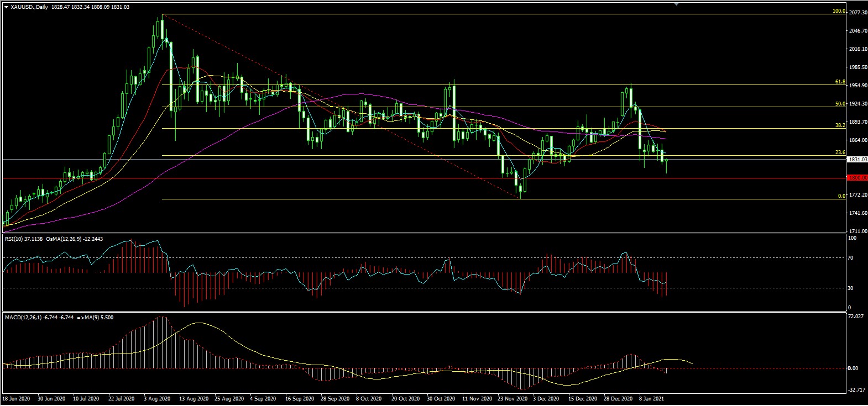Click the RSI level 30 scale label

click(x=851, y=288)
